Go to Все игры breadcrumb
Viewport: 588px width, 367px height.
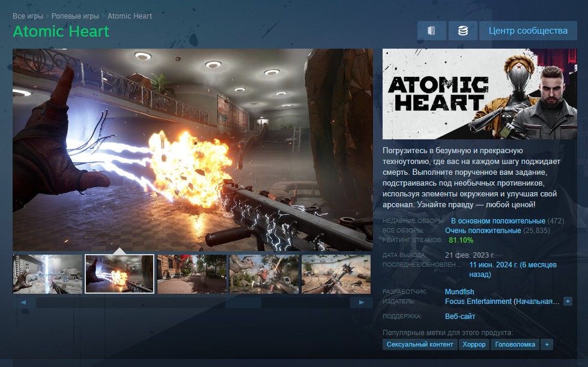point(28,16)
